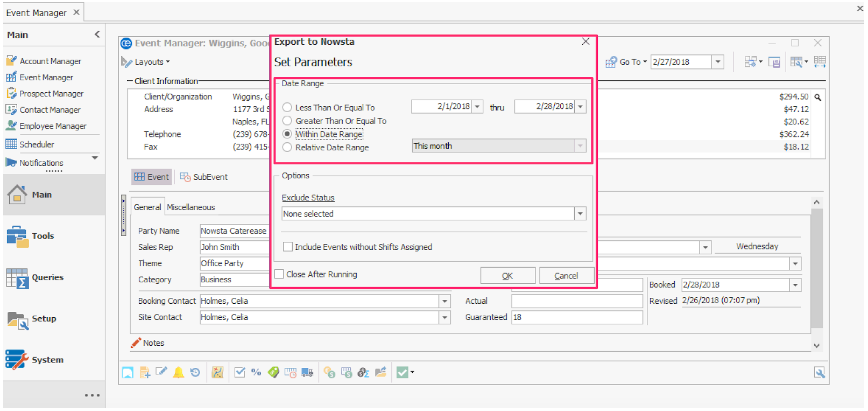Click the column auto-fit arrows icon
Screen dimensions: 868x411
(820, 62)
